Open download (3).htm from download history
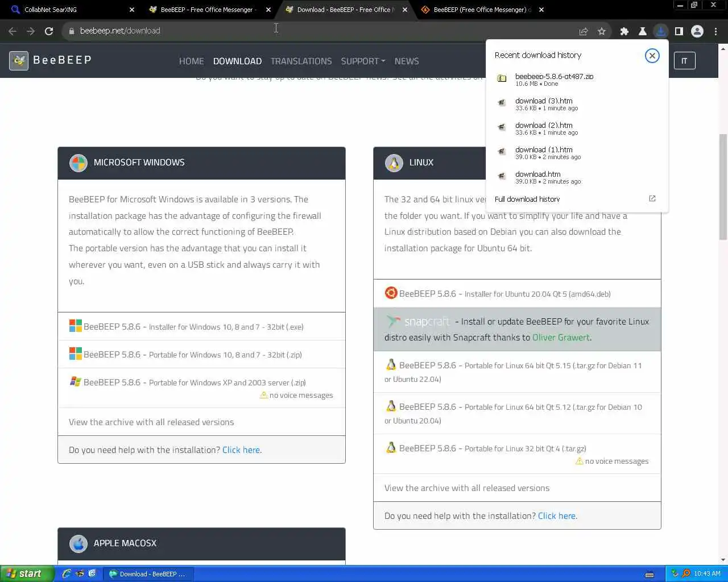The image size is (728, 582). coord(544,101)
